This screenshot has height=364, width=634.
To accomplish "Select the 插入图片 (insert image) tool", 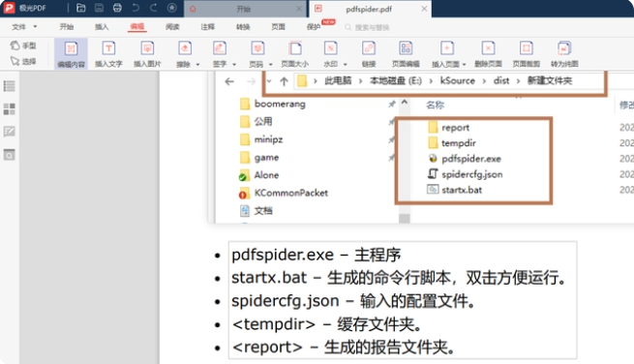I will tap(147, 54).
